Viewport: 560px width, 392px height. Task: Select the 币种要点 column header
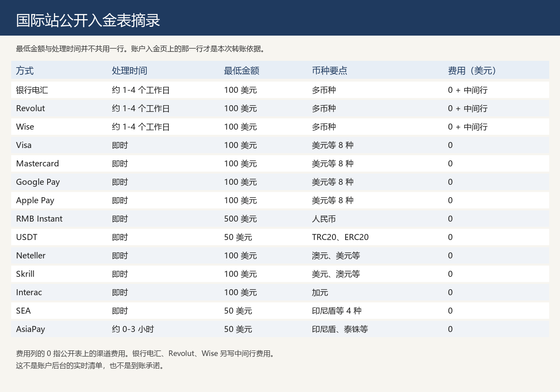tap(330, 71)
